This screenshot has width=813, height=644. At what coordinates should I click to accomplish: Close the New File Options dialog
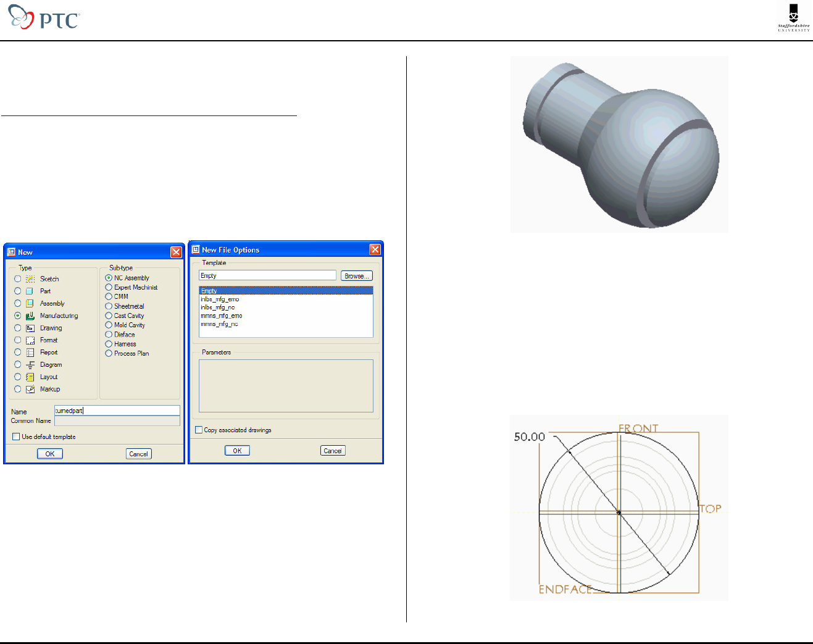(375, 249)
